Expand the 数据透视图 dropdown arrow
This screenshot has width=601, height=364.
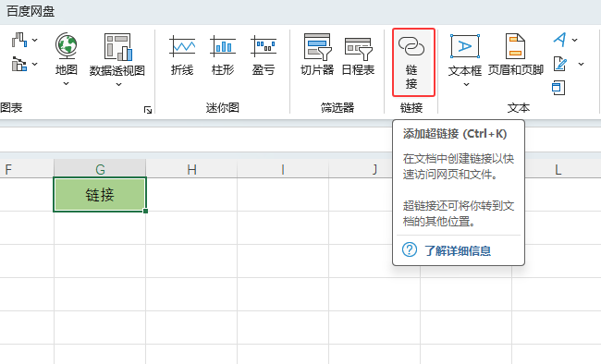tap(118, 84)
